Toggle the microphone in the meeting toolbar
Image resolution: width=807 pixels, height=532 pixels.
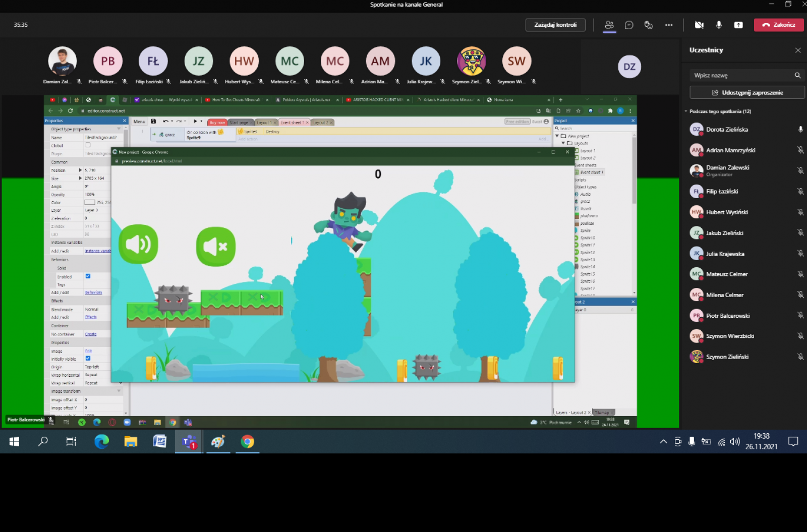click(719, 25)
